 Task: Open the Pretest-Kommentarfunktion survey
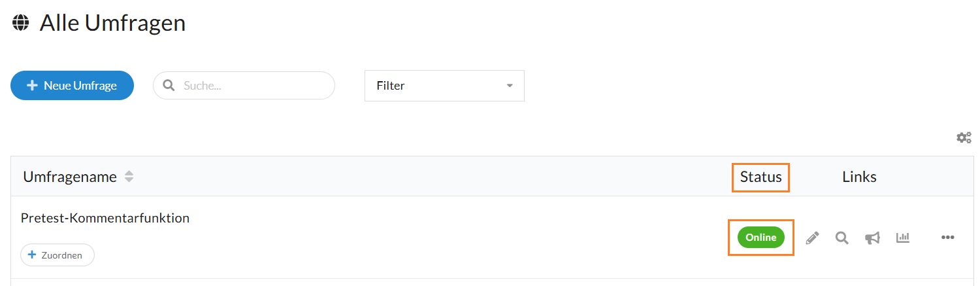(x=105, y=218)
